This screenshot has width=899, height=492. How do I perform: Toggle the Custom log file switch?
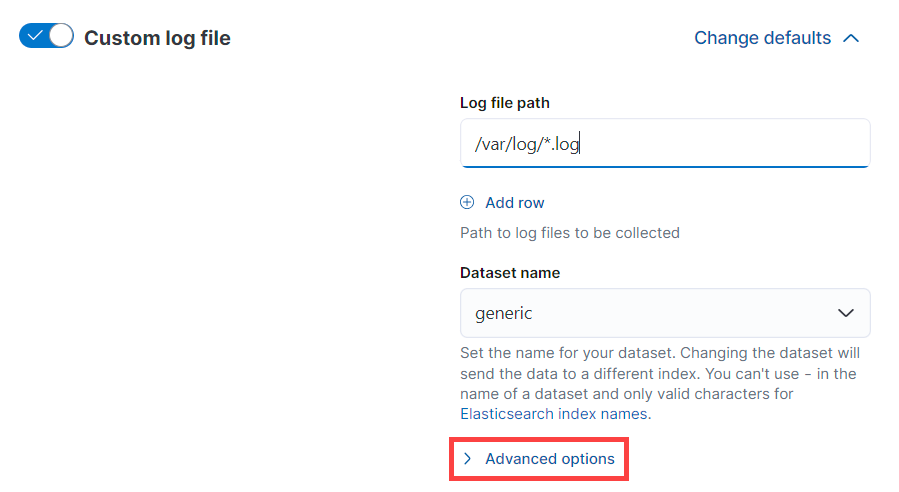46,37
